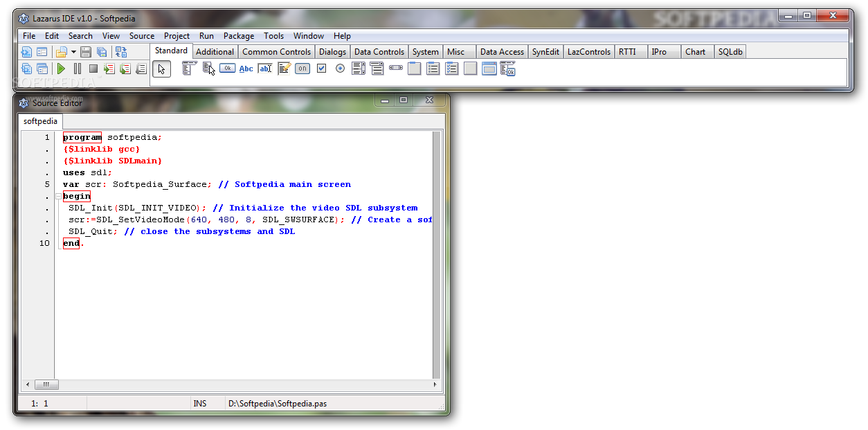The width and height of the screenshot is (868, 430).
Task: Pick the TRadioButton component icon
Action: click(340, 68)
